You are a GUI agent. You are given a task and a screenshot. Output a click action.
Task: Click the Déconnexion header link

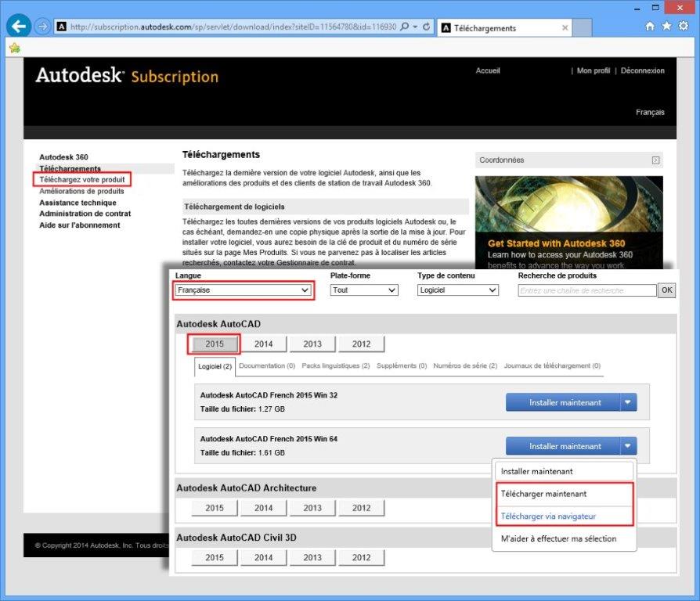[642, 70]
